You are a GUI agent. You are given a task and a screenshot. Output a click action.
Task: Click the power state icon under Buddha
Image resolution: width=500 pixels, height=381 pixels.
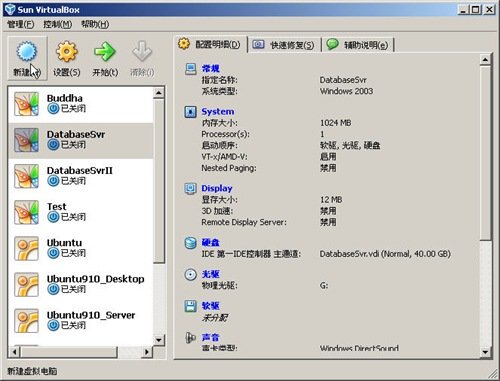coord(53,109)
